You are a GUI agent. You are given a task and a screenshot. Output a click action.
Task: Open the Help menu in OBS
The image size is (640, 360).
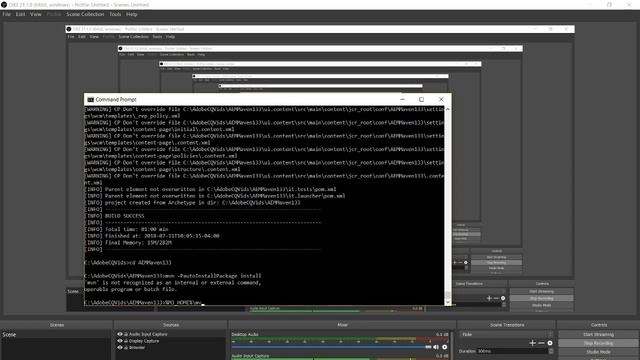coord(131,14)
